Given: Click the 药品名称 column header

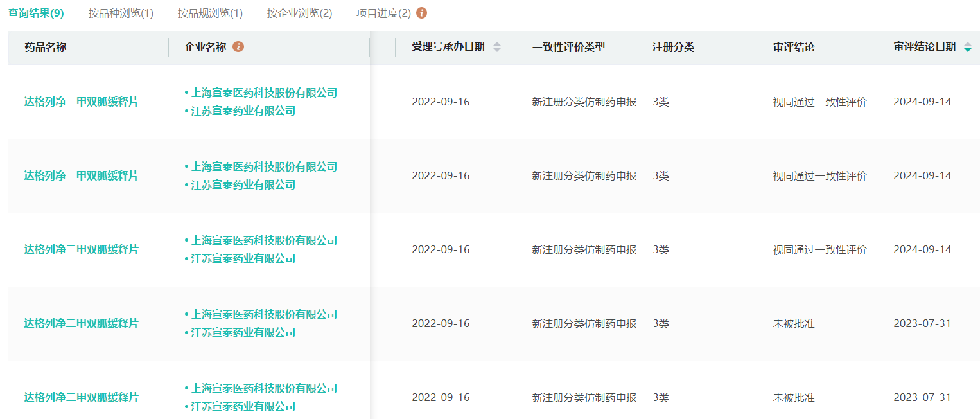Looking at the screenshot, I should pyautogui.click(x=45, y=47).
